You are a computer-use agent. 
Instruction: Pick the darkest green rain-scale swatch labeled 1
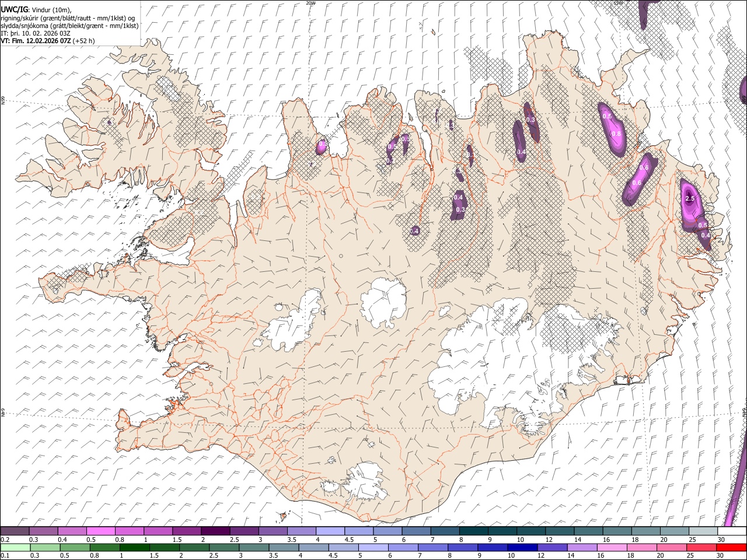(x=134, y=547)
